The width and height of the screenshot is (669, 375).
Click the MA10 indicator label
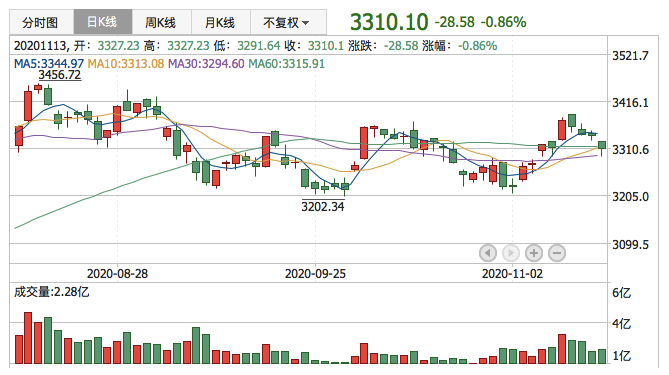pos(125,64)
